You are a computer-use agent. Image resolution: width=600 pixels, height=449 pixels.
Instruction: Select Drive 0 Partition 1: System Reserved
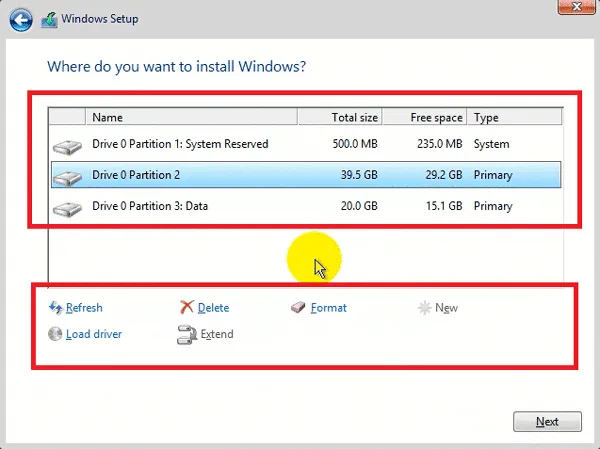[x=180, y=144]
